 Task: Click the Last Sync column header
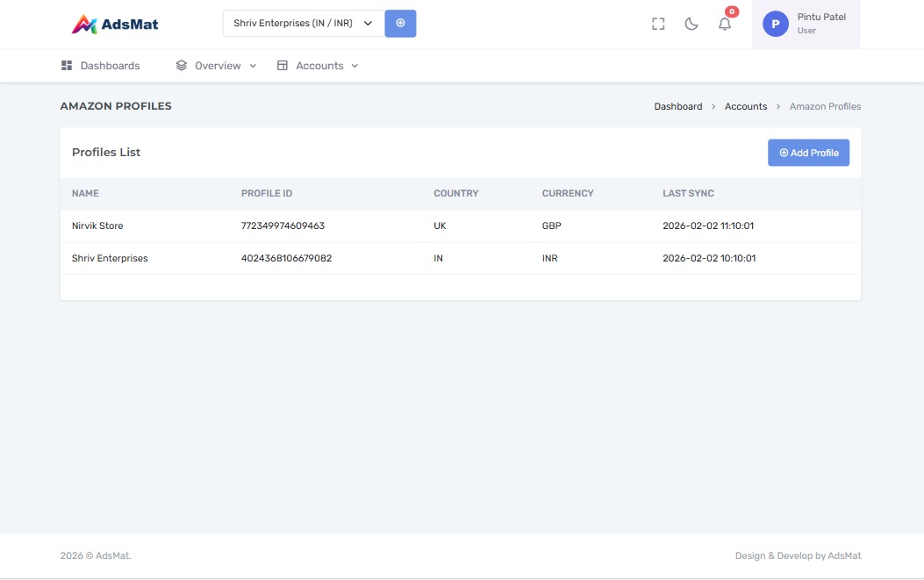point(688,193)
